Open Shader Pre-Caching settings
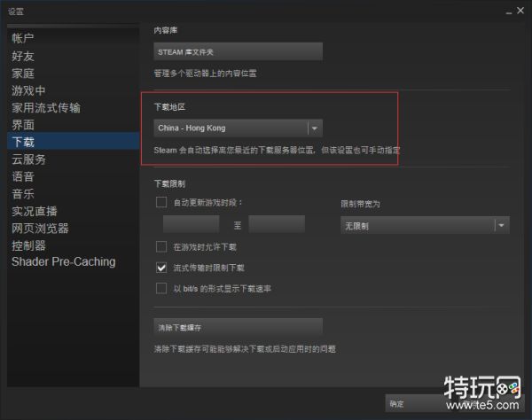The width and height of the screenshot is (532, 420). tap(64, 261)
